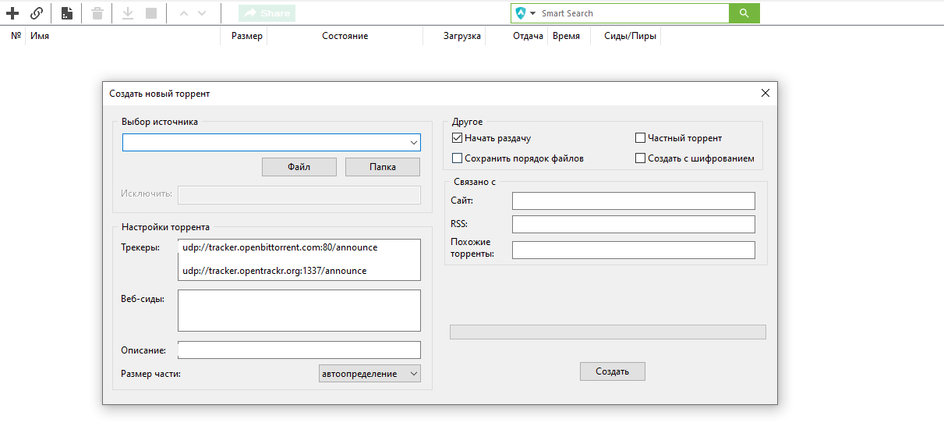Click into the Smart Search field
This screenshot has width=944, height=444.
[632, 13]
